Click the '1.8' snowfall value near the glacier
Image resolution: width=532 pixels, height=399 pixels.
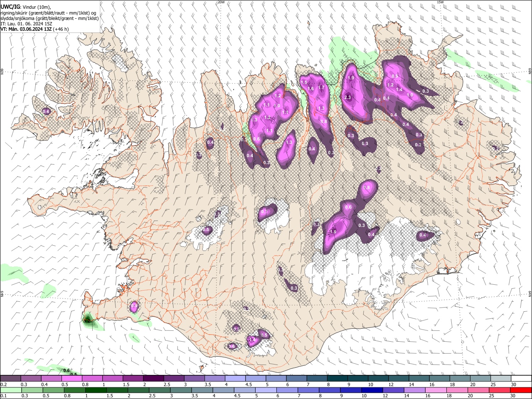pos(332,232)
